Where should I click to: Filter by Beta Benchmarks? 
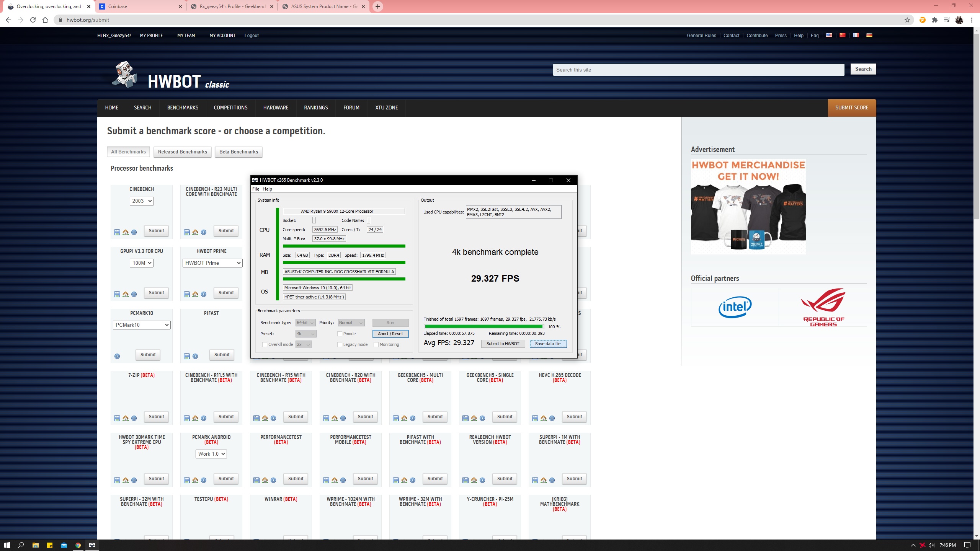tap(238, 152)
